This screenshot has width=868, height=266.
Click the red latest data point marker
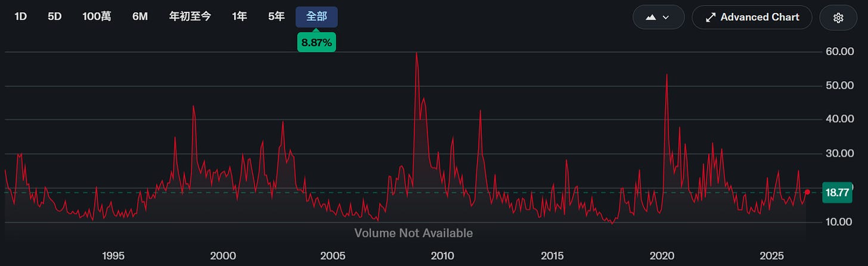tap(807, 192)
